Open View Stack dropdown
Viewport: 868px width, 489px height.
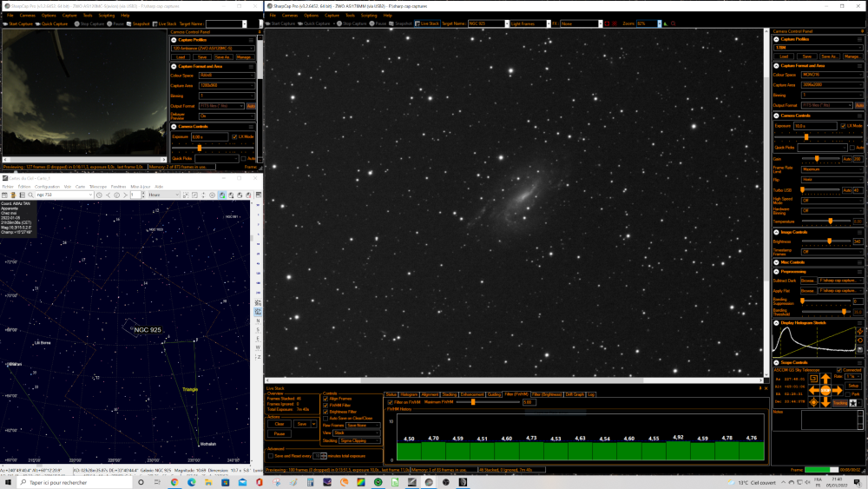coord(357,433)
